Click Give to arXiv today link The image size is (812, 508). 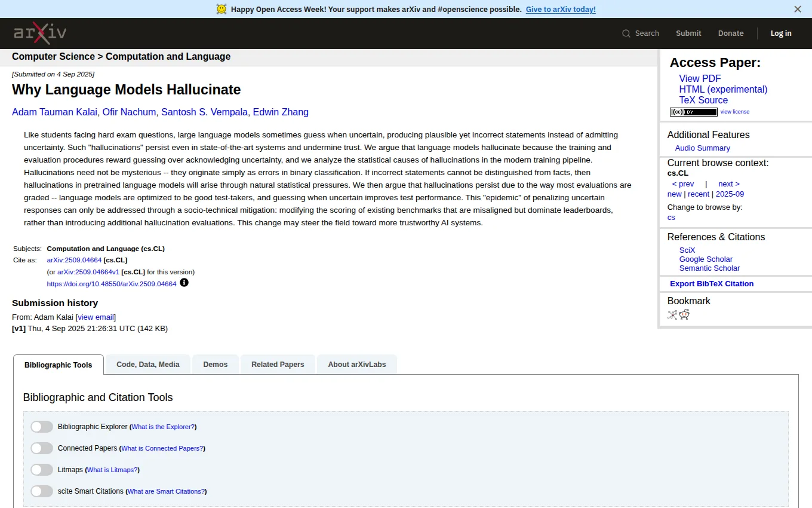point(561,9)
